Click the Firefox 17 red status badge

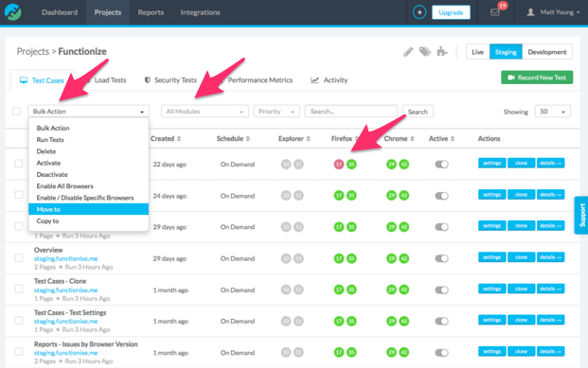click(x=339, y=165)
